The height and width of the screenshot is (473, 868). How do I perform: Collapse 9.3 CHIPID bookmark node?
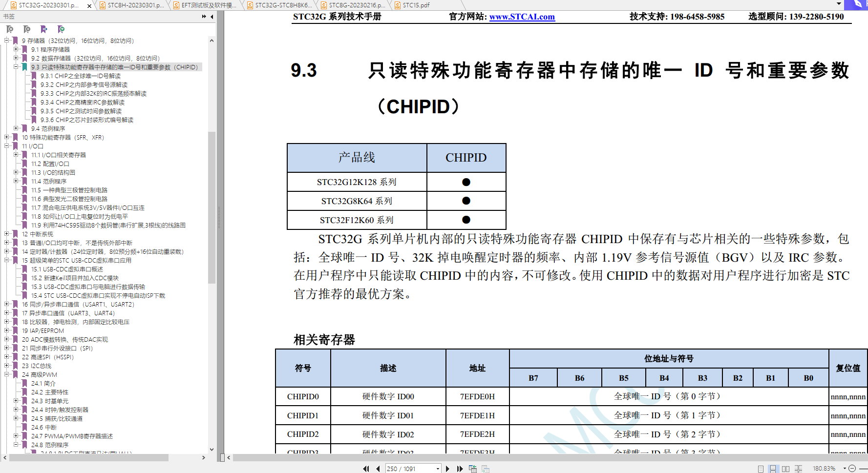(x=16, y=67)
